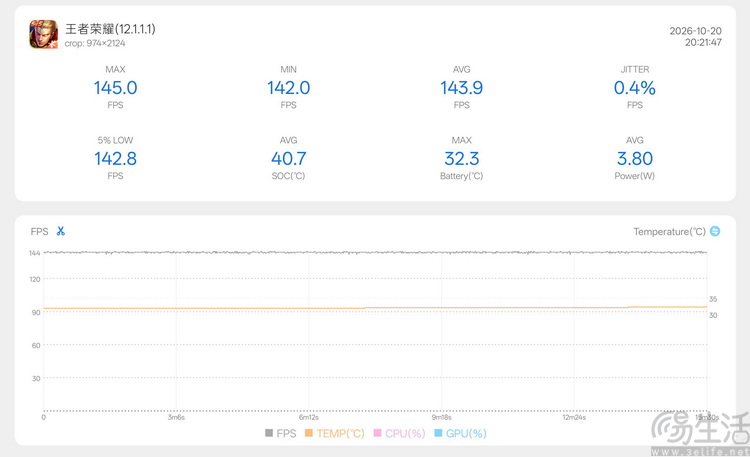Click the 5% LOW heading label
This screenshot has height=457, width=750.
[115, 140]
